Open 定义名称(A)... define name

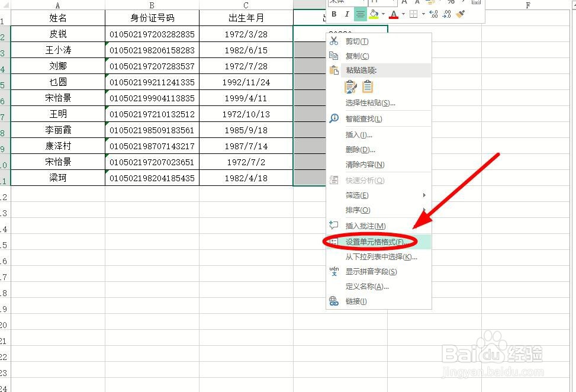[379, 286]
